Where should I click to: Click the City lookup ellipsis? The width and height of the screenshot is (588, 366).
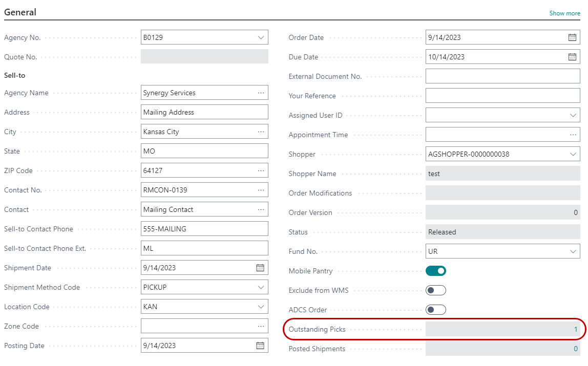pos(261,132)
